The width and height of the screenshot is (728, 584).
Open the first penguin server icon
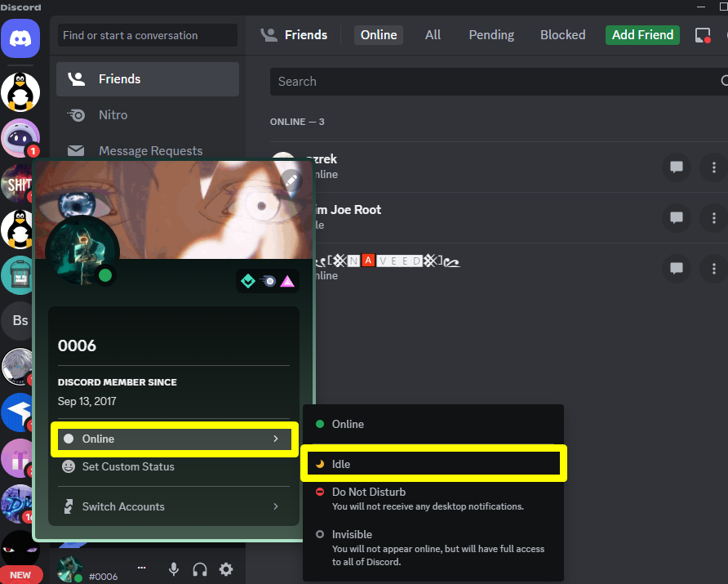(20, 92)
